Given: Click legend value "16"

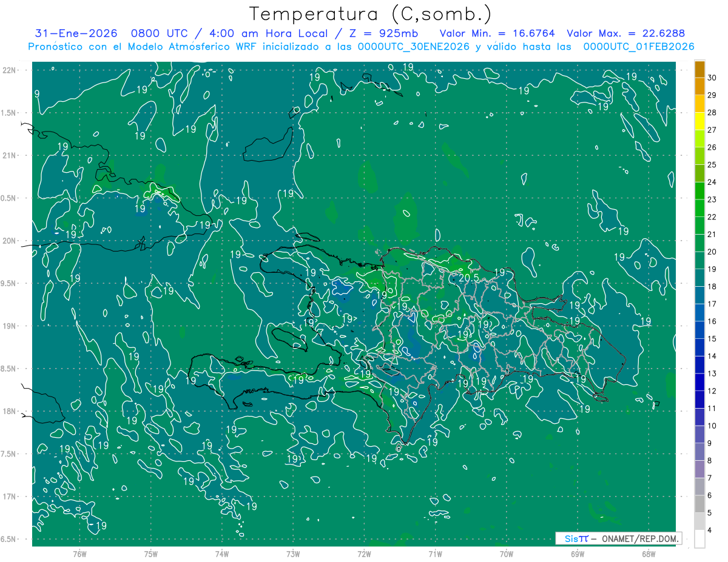Looking at the screenshot, I should pos(712,321).
